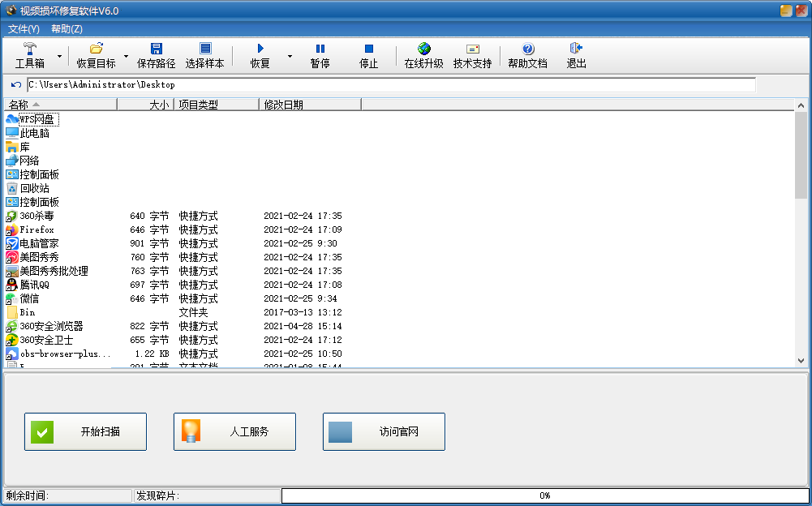Go back using the path arrow icon

coord(15,84)
